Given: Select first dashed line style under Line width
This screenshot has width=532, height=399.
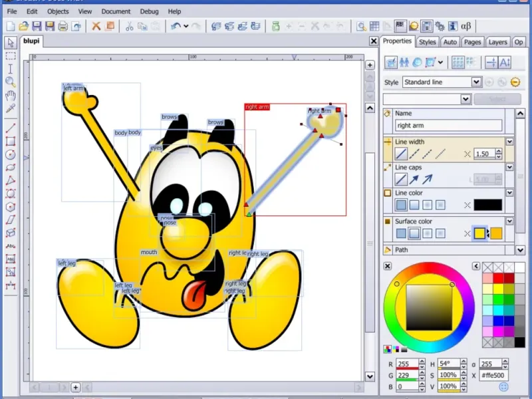Looking at the screenshot, I should 414,154.
